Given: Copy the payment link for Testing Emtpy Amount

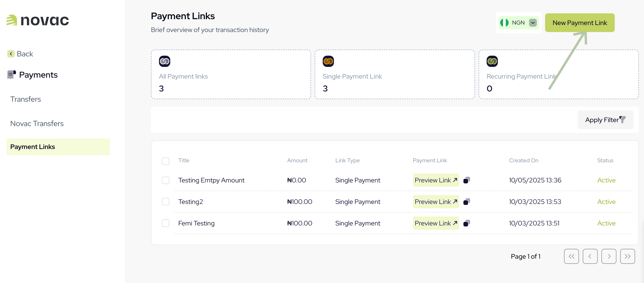Looking at the screenshot, I should click(467, 180).
